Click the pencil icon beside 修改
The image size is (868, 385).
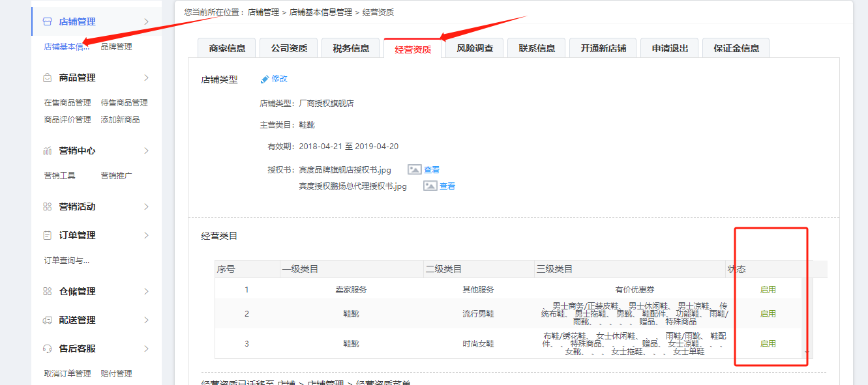click(265, 79)
